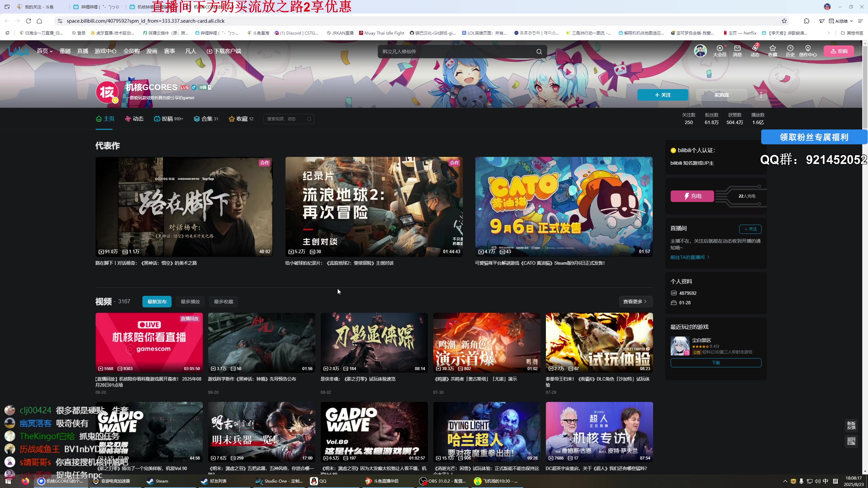Expand AI总结 dropdown in browser toolbar
The height and width of the screenshot is (488, 868).
tap(841, 21)
